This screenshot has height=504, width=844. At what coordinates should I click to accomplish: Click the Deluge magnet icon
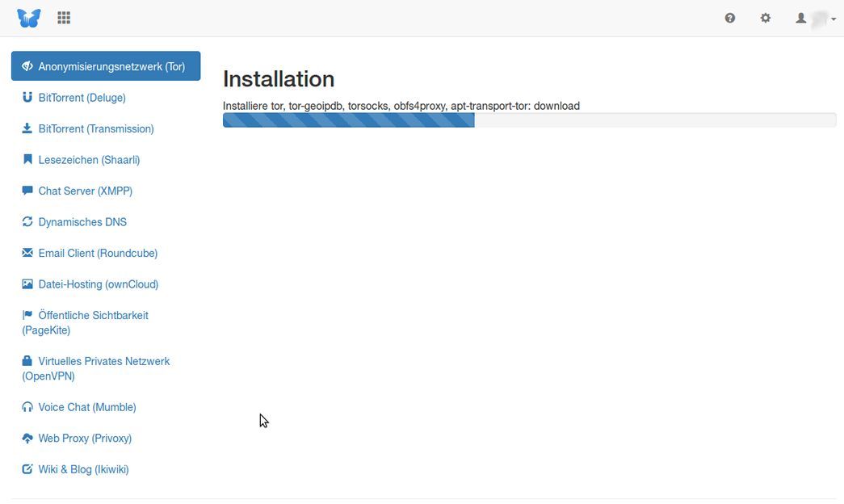[27, 98]
